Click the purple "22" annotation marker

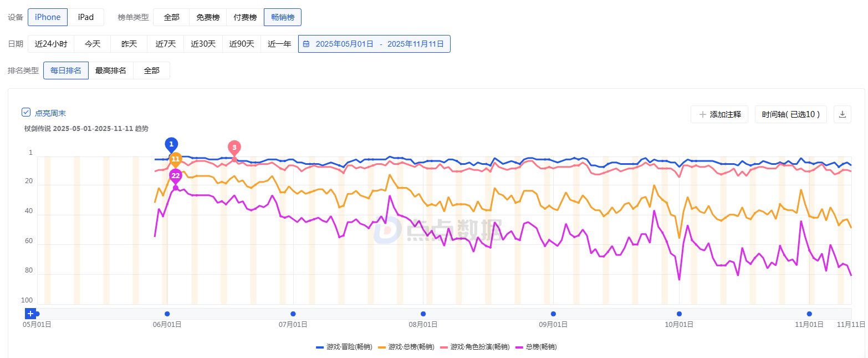[176, 176]
